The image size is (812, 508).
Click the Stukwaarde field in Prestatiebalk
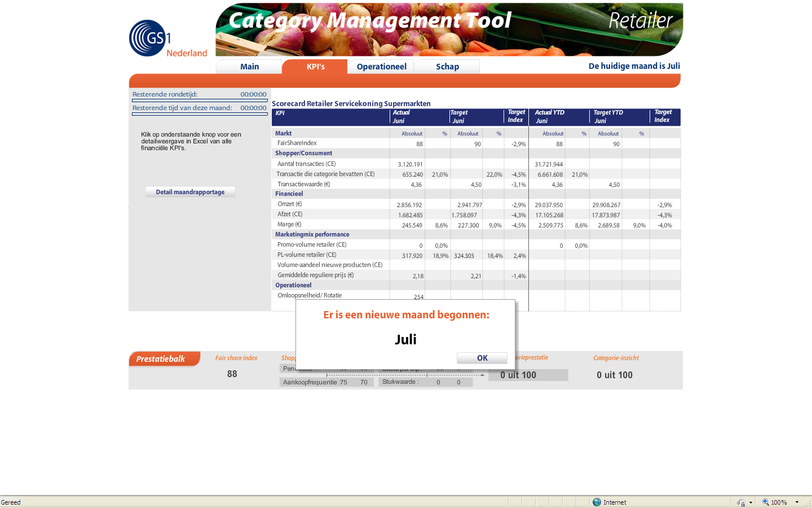(425, 382)
